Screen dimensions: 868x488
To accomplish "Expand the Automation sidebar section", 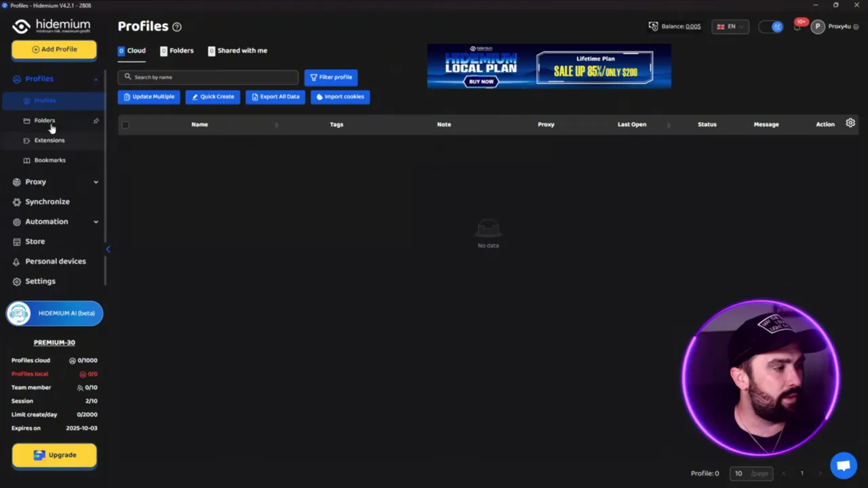I will pyautogui.click(x=54, y=221).
